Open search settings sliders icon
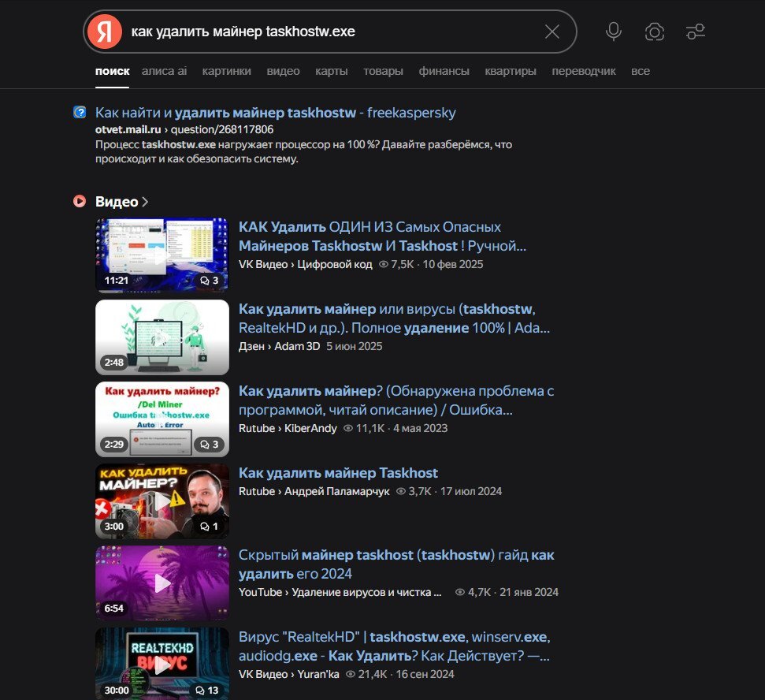The image size is (765, 700). (x=695, y=32)
